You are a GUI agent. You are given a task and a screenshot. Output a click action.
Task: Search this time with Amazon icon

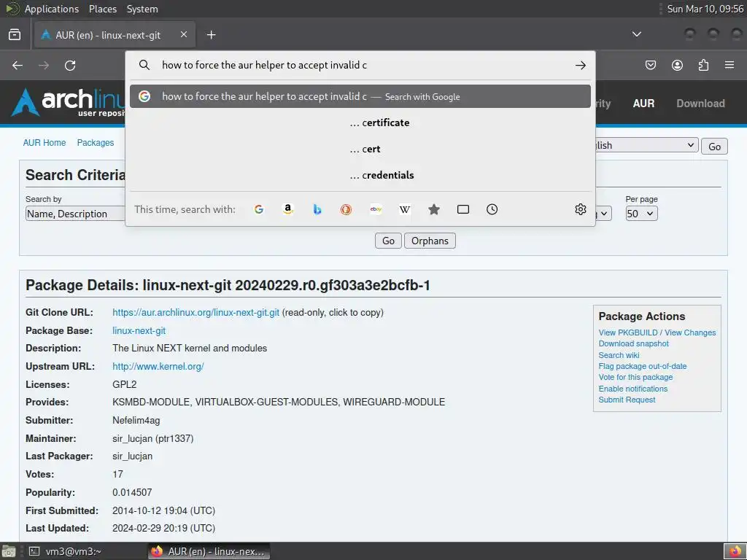[x=287, y=209]
